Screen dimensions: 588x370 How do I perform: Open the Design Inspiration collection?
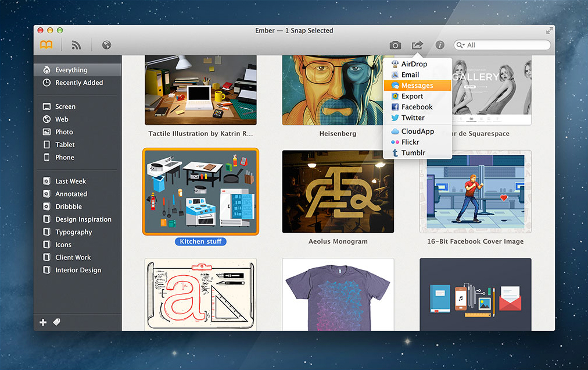77,219
